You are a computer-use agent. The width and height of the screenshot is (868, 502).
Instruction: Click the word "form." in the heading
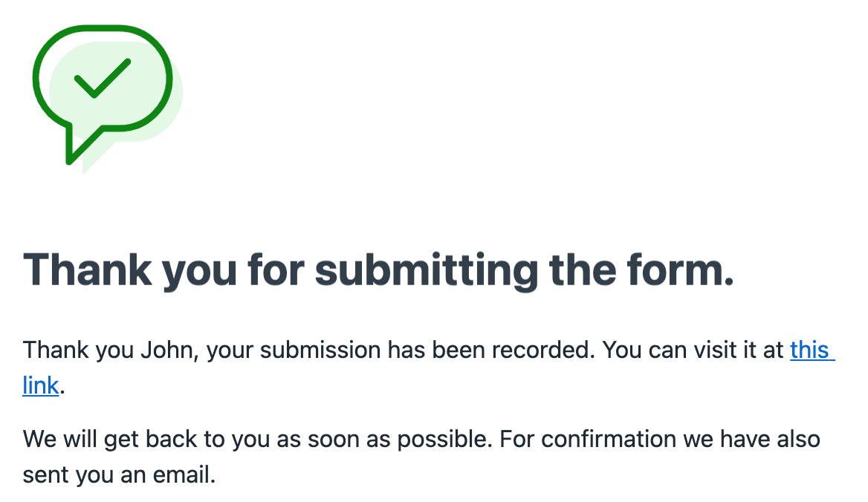[681, 270]
